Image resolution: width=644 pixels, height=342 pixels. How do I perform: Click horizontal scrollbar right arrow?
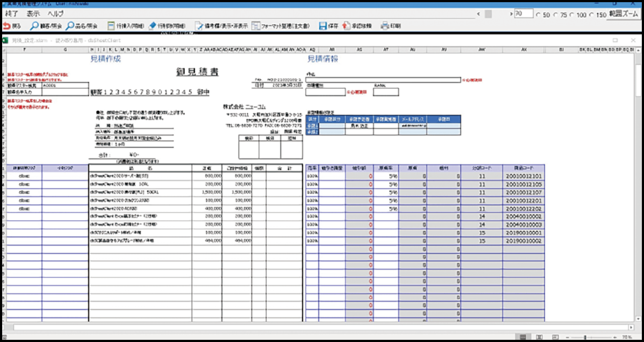(x=631, y=328)
